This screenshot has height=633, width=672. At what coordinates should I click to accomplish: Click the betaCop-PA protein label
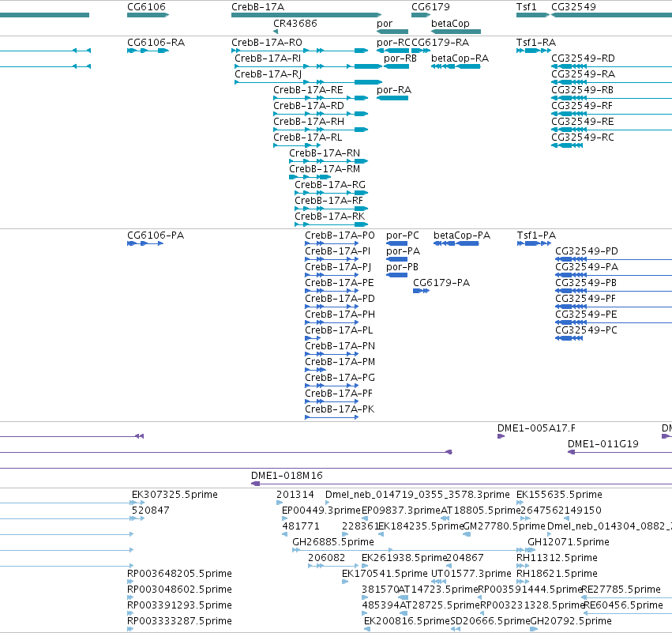click(462, 235)
